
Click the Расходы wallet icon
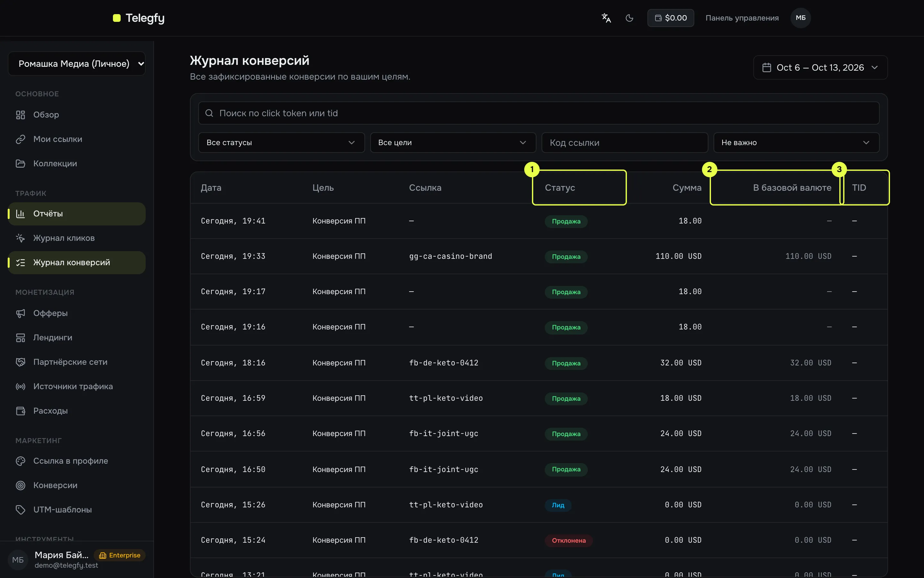[x=21, y=411]
